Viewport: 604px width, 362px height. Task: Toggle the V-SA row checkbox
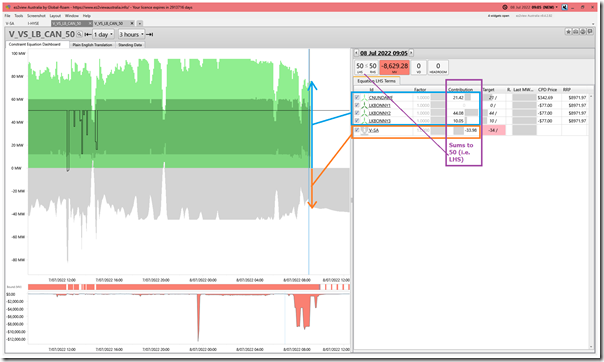click(357, 130)
